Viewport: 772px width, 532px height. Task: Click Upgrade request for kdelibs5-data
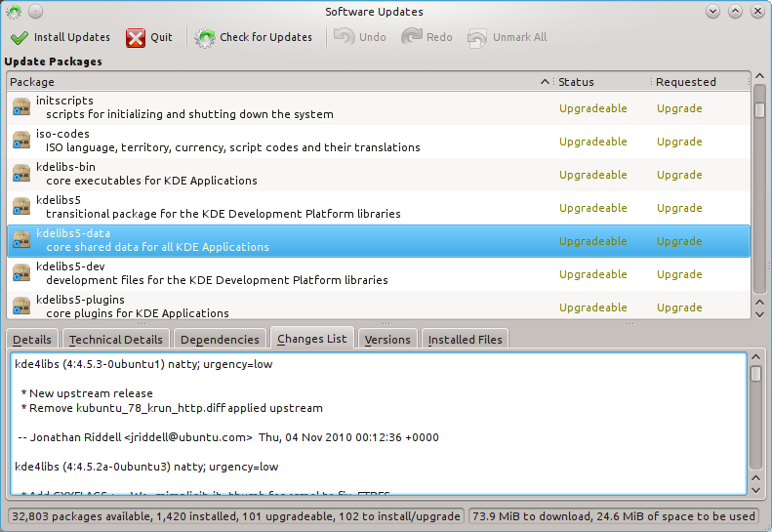(679, 241)
